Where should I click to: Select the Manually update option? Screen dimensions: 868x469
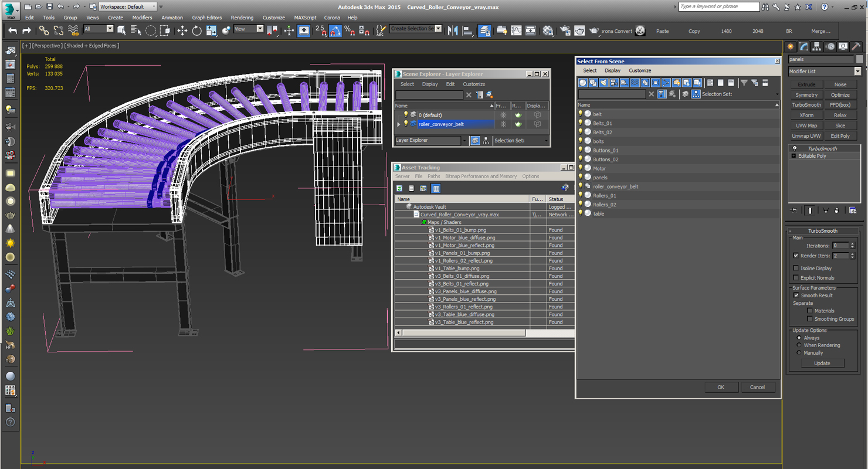799,353
